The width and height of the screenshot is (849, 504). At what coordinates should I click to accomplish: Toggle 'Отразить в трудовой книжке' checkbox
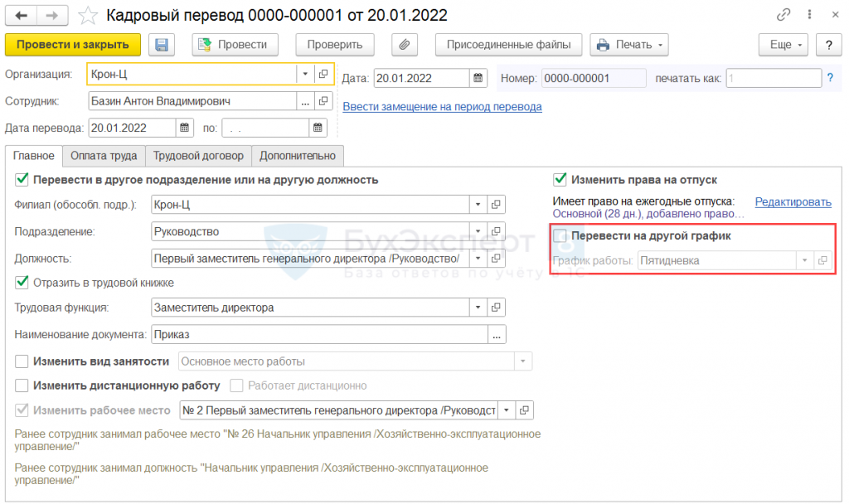(22, 282)
